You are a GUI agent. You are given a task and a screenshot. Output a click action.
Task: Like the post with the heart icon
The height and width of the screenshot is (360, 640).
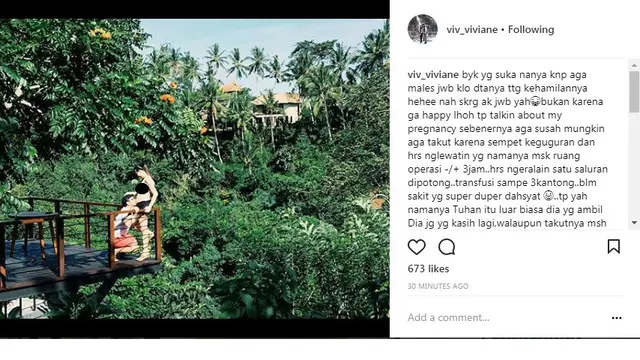click(416, 247)
